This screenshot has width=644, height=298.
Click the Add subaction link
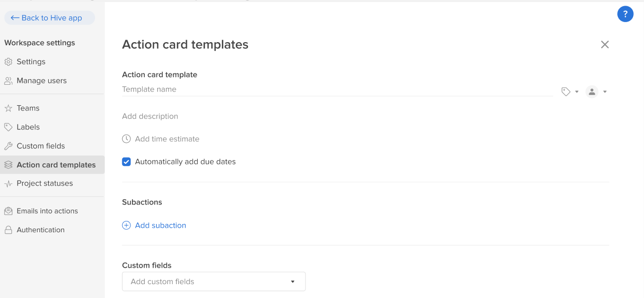pos(160,225)
